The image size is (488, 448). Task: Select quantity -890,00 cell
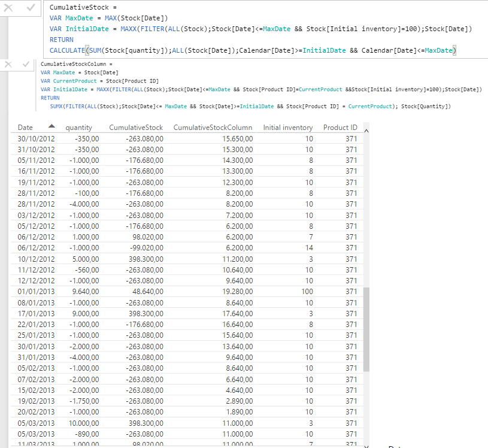pyautogui.click(x=87, y=434)
